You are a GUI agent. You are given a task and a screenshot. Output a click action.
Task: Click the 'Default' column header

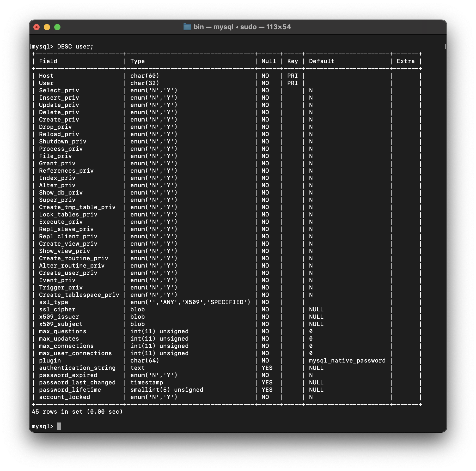(322, 61)
